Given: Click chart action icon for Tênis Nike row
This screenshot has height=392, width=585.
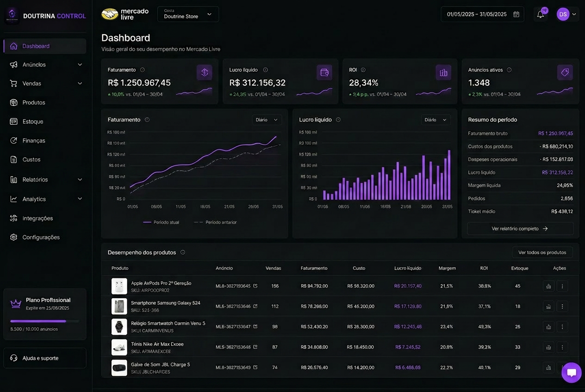Looking at the screenshot, I should [x=548, y=347].
